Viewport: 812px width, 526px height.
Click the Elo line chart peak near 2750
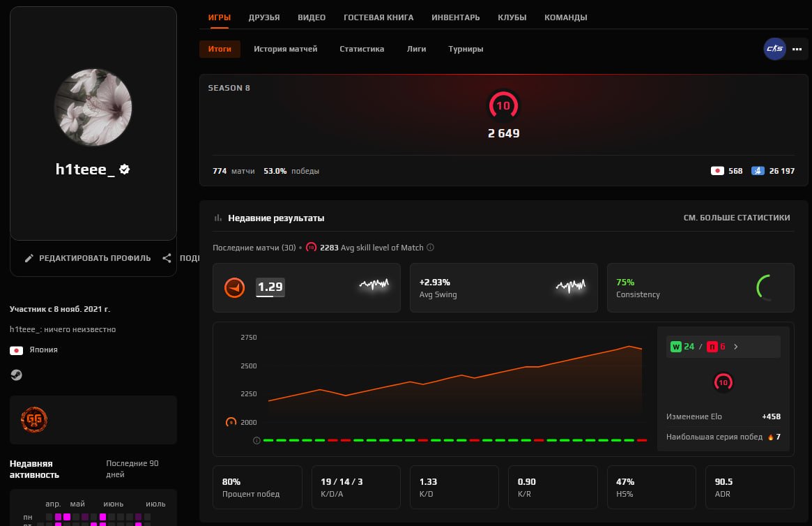(x=629, y=346)
